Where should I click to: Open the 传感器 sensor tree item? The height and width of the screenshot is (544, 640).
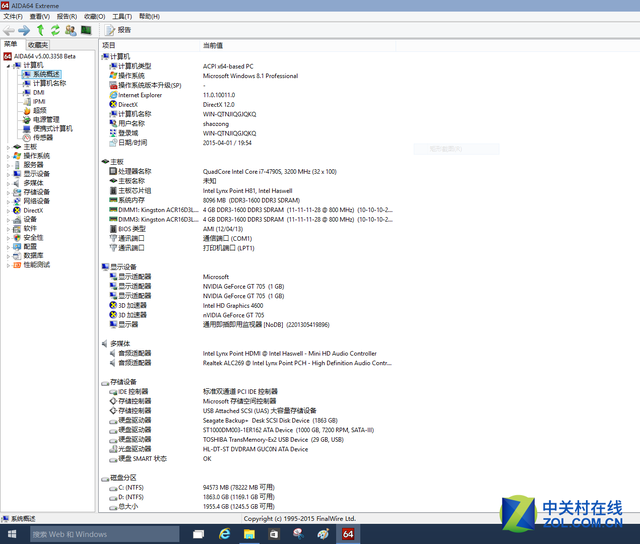pyautogui.click(x=38, y=138)
